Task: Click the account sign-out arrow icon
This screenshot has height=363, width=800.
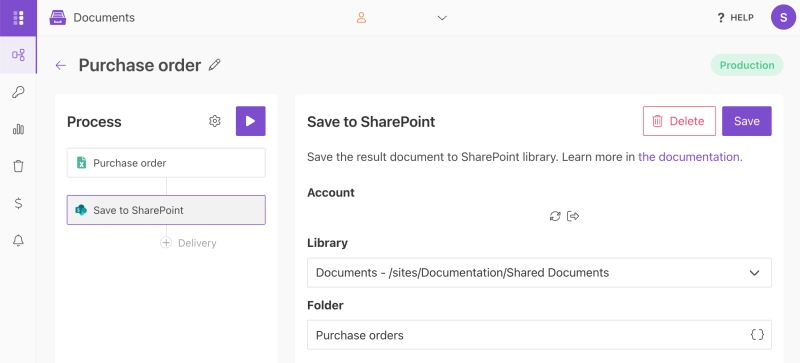Action: pos(573,216)
